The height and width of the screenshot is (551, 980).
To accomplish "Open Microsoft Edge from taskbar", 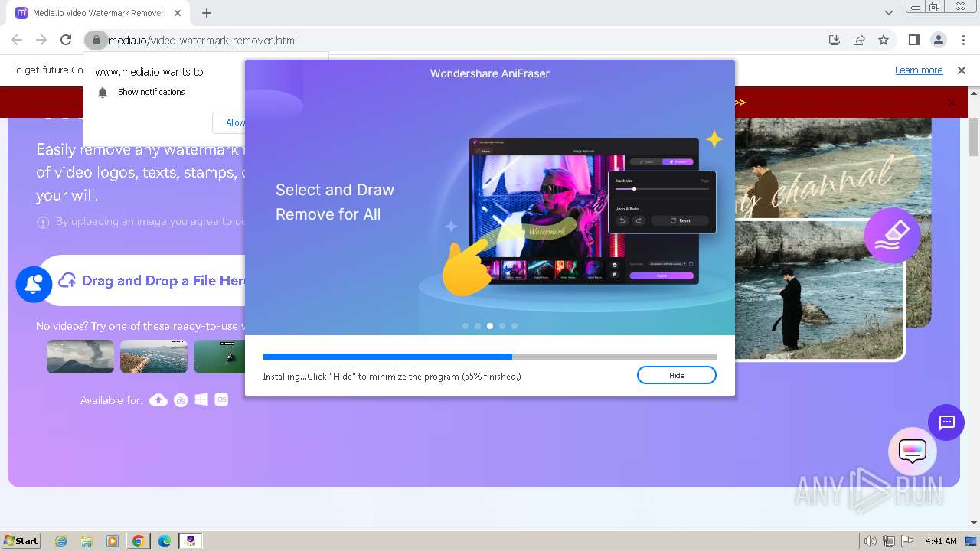I will [164, 541].
